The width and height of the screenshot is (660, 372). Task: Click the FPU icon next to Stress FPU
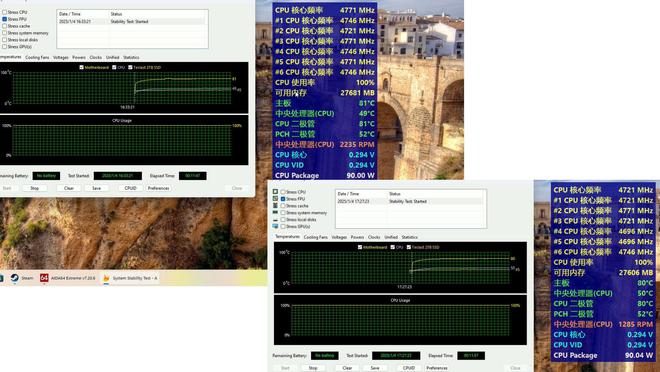275,199
